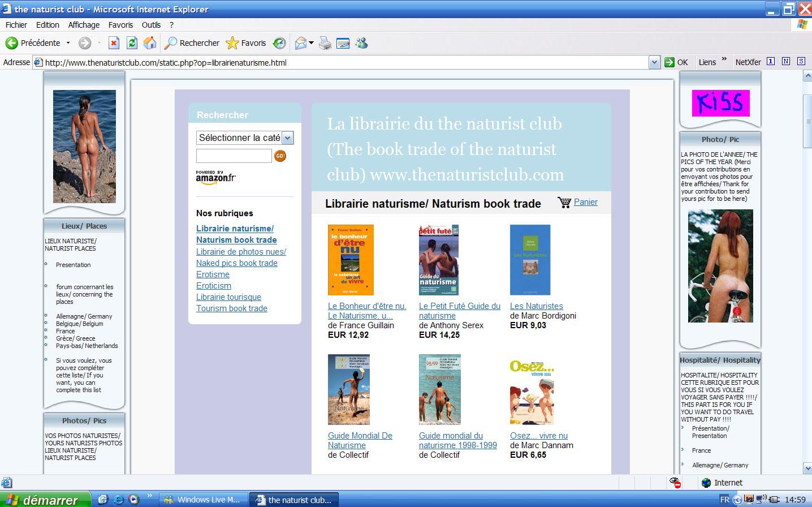Click the NetXfer 'S' icon
This screenshot has width=812, height=507.
[801, 61]
